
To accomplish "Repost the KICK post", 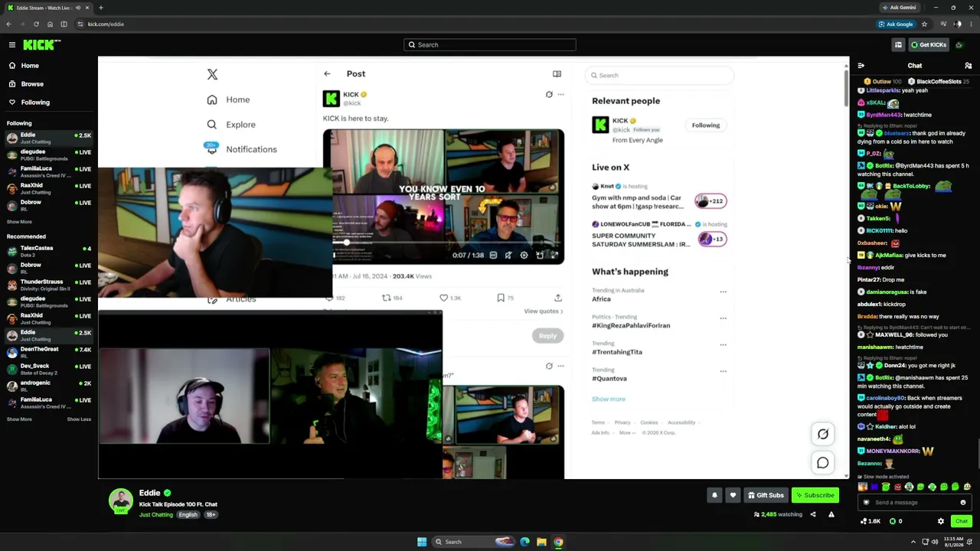I will [387, 298].
